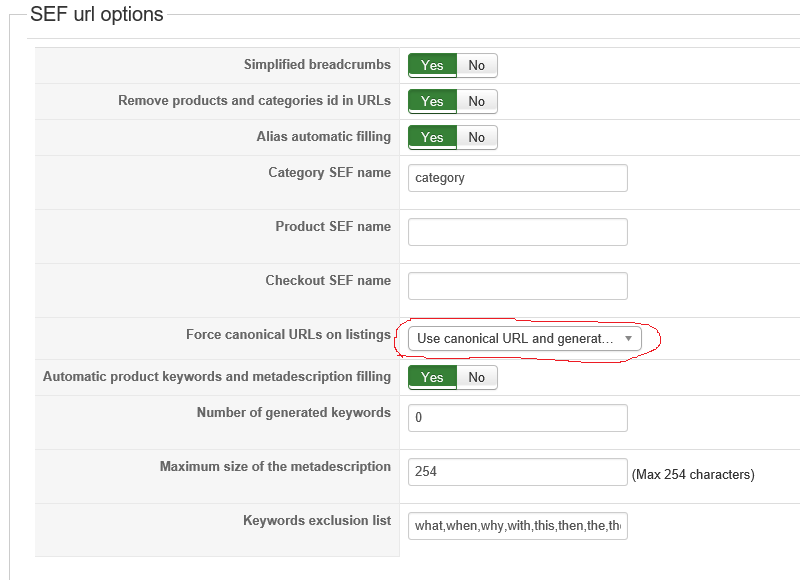The height and width of the screenshot is (580, 800).
Task: Turn on Alias automatic filling with Yes
Action: tap(432, 137)
